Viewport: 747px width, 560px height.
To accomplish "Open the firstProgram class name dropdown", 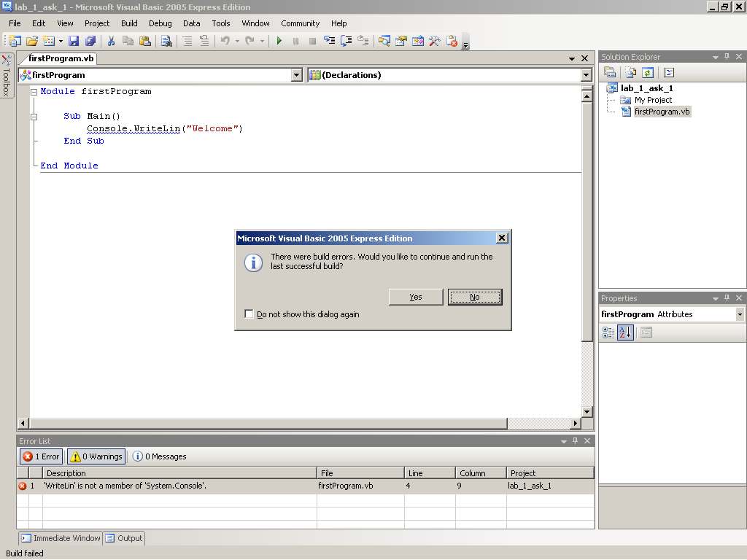I will point(297,75).
